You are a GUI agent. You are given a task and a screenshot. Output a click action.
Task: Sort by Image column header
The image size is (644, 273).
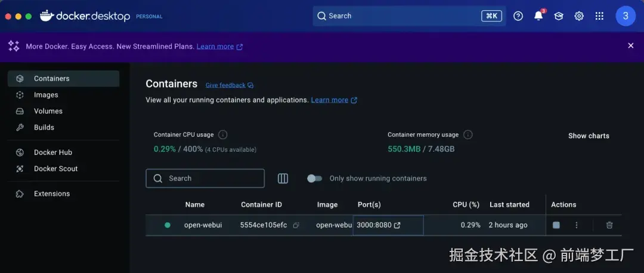327,205
